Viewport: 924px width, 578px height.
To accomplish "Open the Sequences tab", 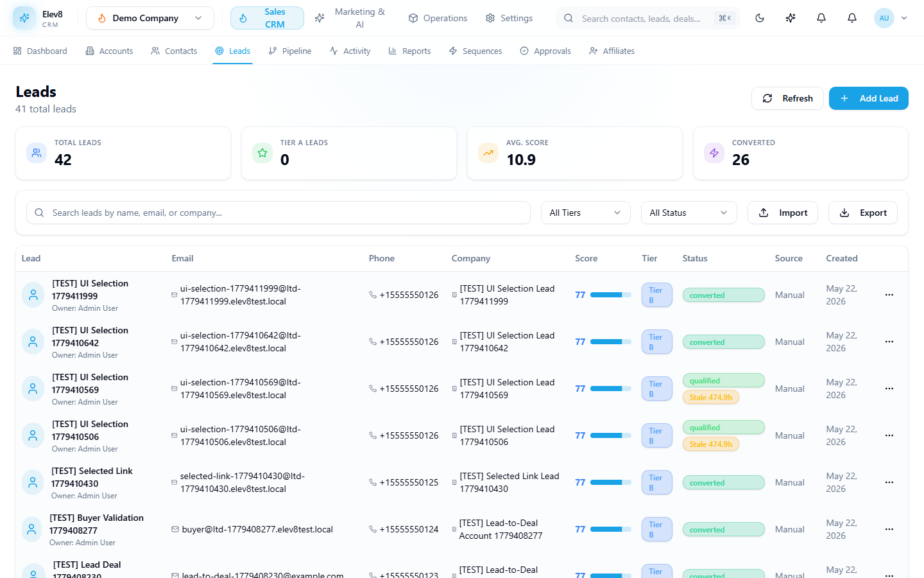I will point(475,51).
